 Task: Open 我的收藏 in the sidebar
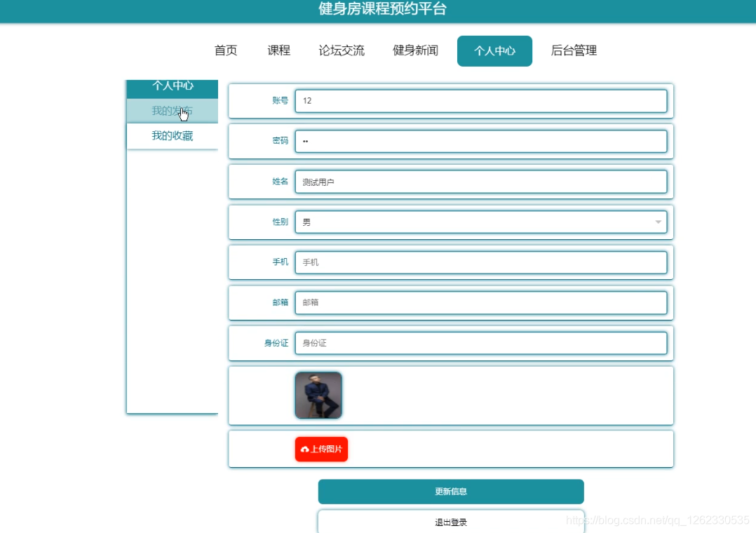coord(172,135)
